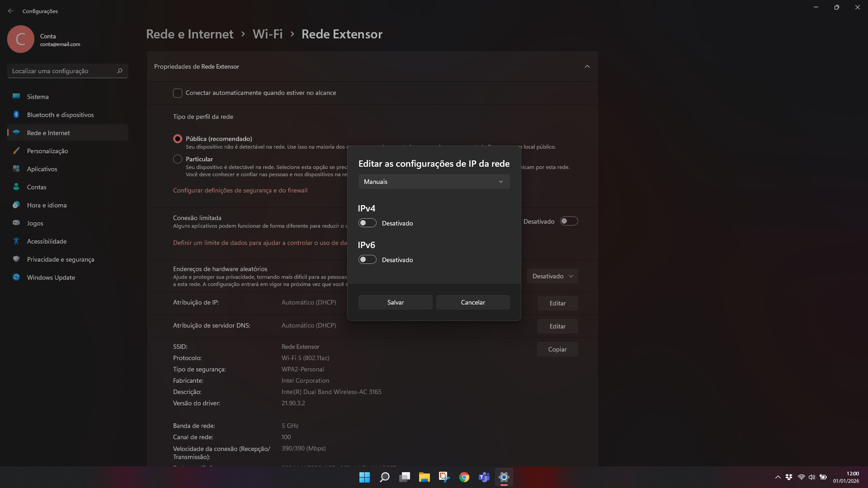
Task: Navigate to Wi-Fi in the breadcrumb
Action: click(267, 34)
